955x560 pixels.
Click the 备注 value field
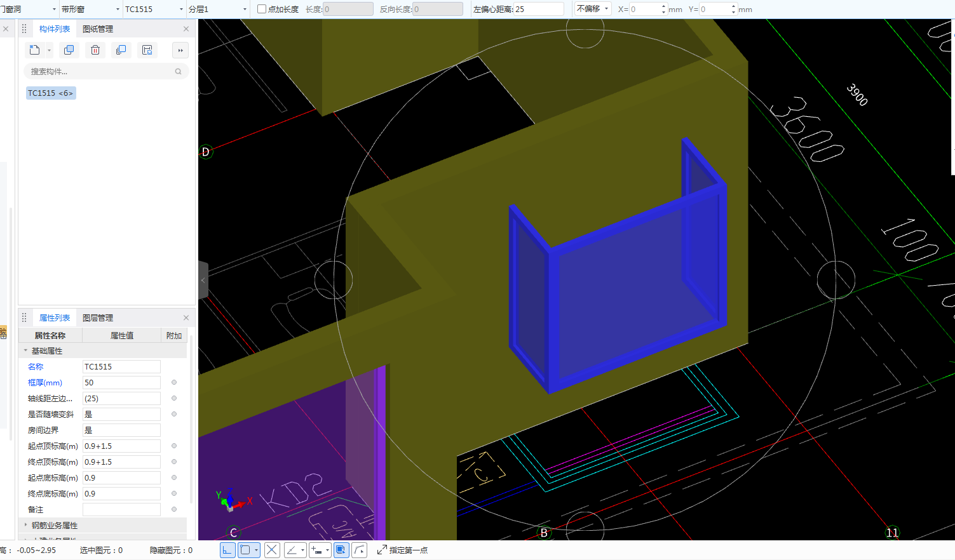121,510
